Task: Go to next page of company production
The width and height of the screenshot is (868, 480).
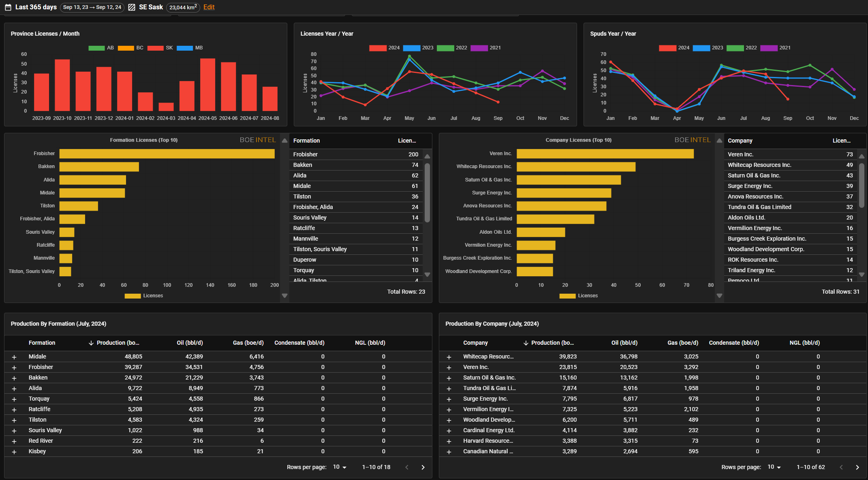Action: [x=857, y=467]
